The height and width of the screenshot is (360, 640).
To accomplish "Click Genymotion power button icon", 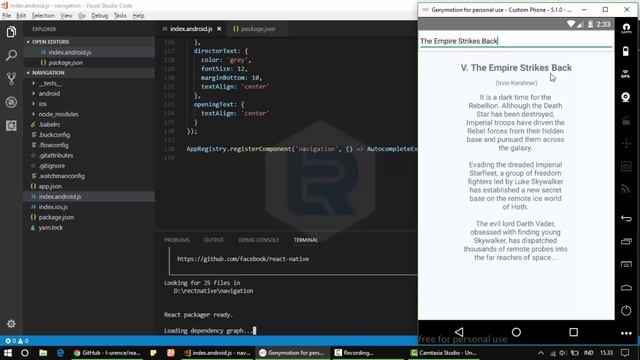I will (626, 311).
